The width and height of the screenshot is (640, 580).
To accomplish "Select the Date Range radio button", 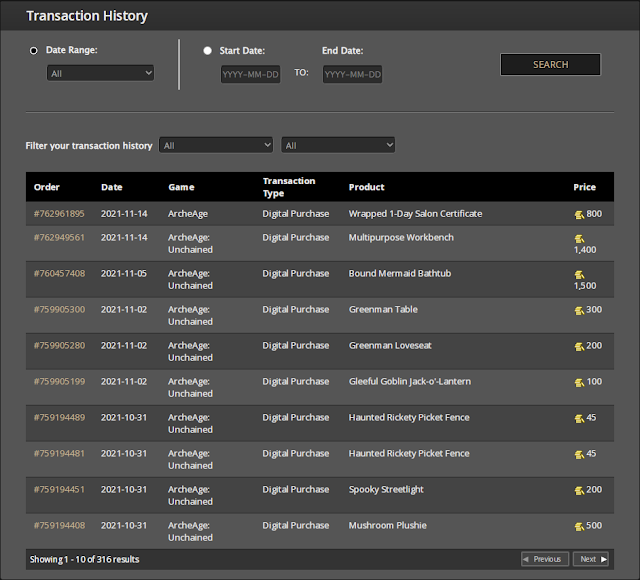I will point(34,50).
